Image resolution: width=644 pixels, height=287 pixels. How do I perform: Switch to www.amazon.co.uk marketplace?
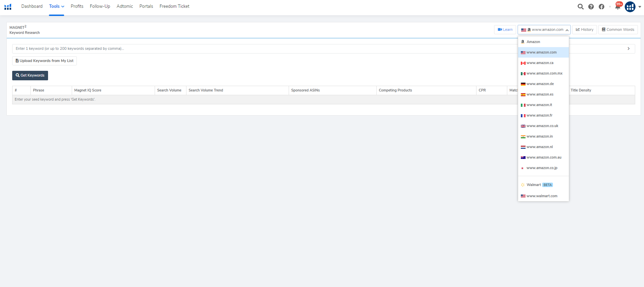click(543, 126)
